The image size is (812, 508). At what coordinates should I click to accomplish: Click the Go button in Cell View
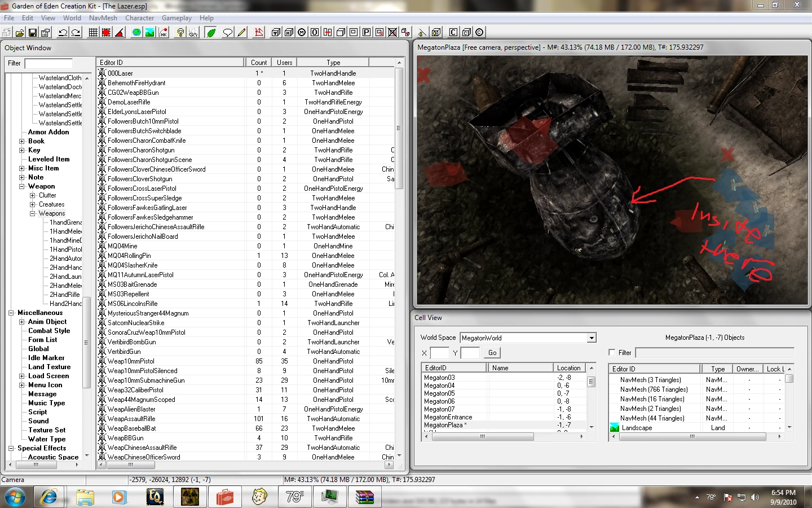pyautogui.click(x=492, y=353)
